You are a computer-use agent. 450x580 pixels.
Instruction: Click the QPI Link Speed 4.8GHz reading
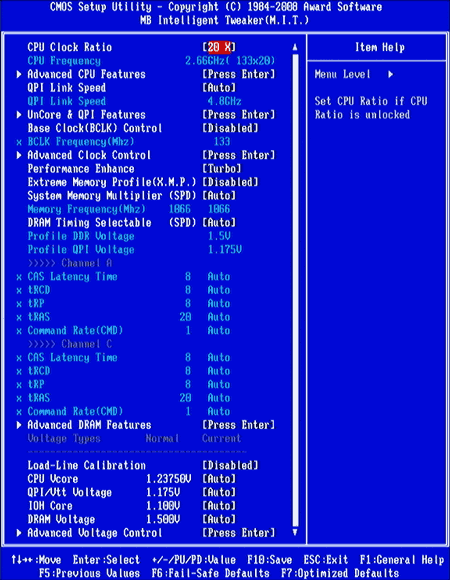pyautogui.click(x=224, y=101)
